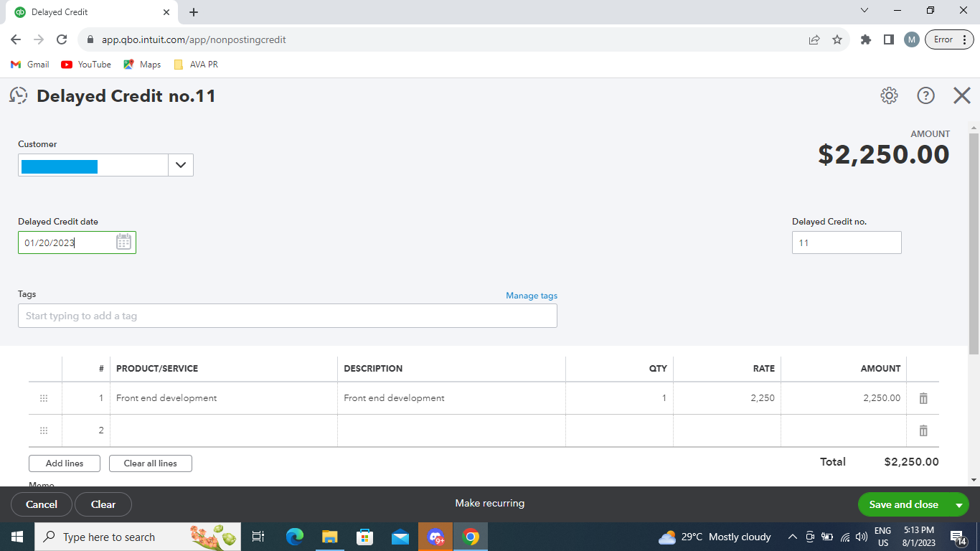The height and width of the screenshot is (551, 980).
Task: Open the Delayed Credit date calendar picker
Action: pos(123,242)
